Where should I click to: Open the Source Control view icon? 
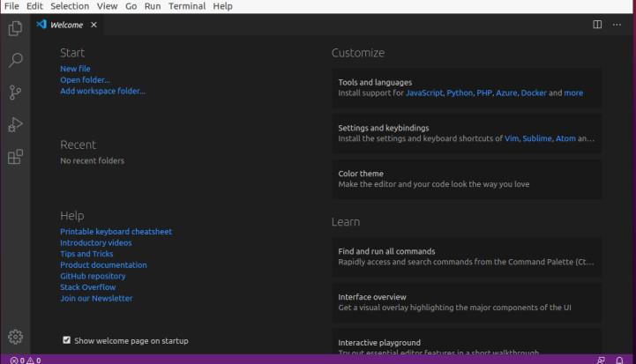pos(15,93)
